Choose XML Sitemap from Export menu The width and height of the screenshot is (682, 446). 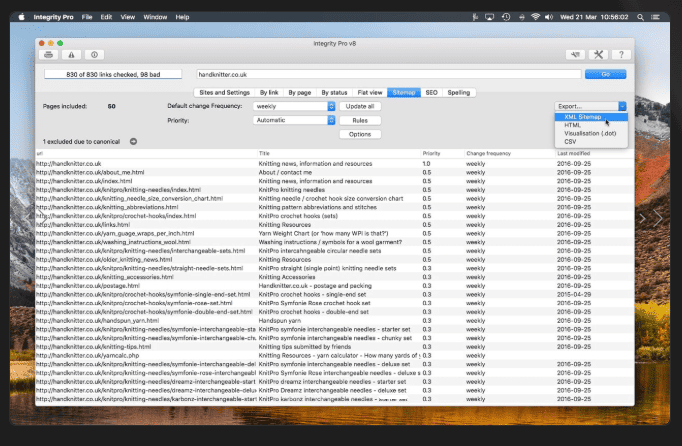click(591, 117)
